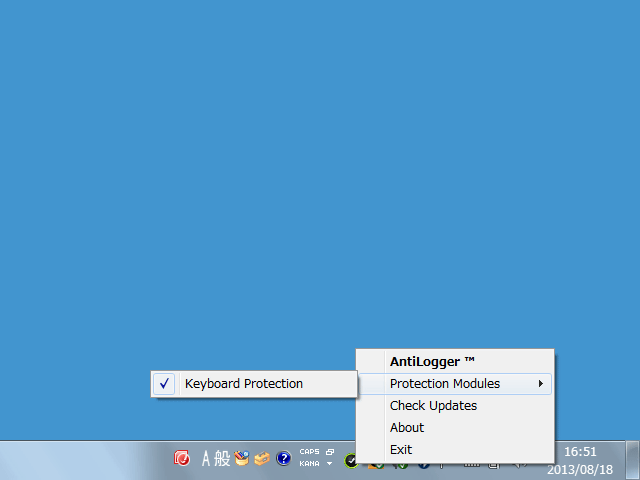Click the Show Desktop button at the taskbar edge
640x480 pixels.
pos(633,460)
